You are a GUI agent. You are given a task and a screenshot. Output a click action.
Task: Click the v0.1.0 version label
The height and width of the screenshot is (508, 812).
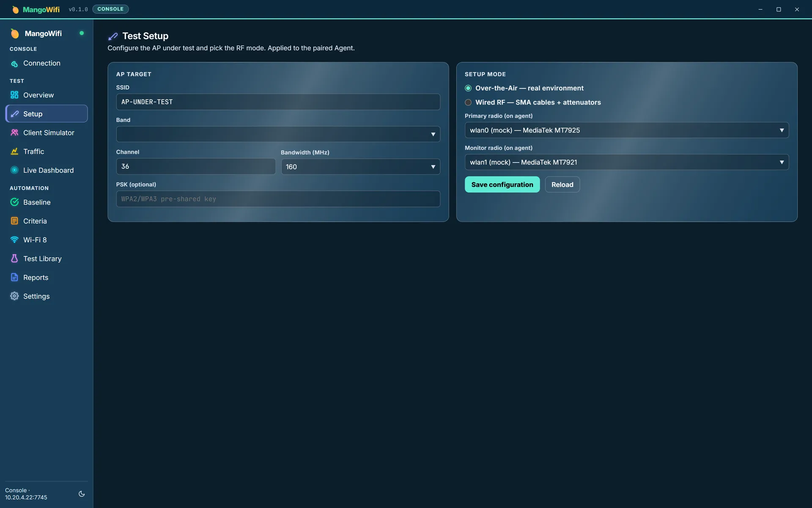click(78, 9)
